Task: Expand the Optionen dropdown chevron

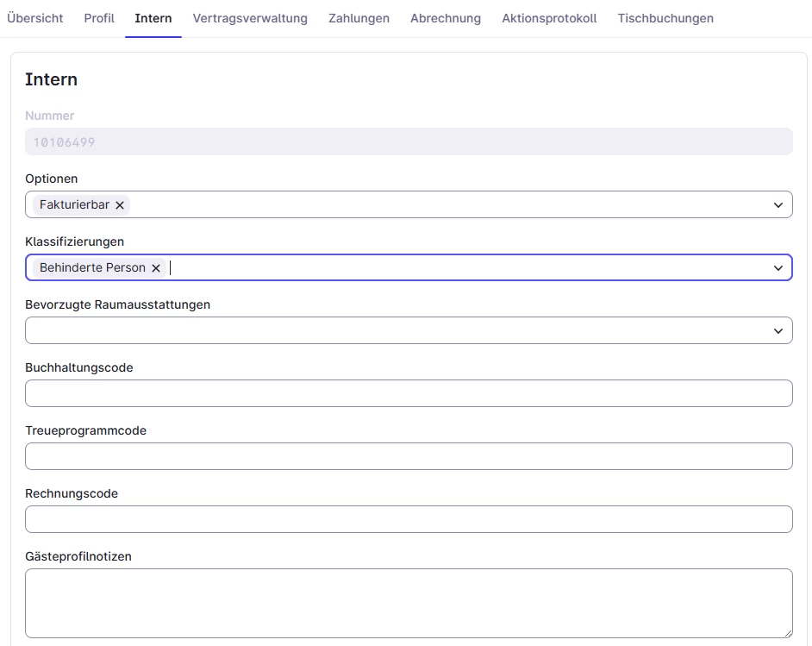Action: pyautogui.click(x=778, y=205)
